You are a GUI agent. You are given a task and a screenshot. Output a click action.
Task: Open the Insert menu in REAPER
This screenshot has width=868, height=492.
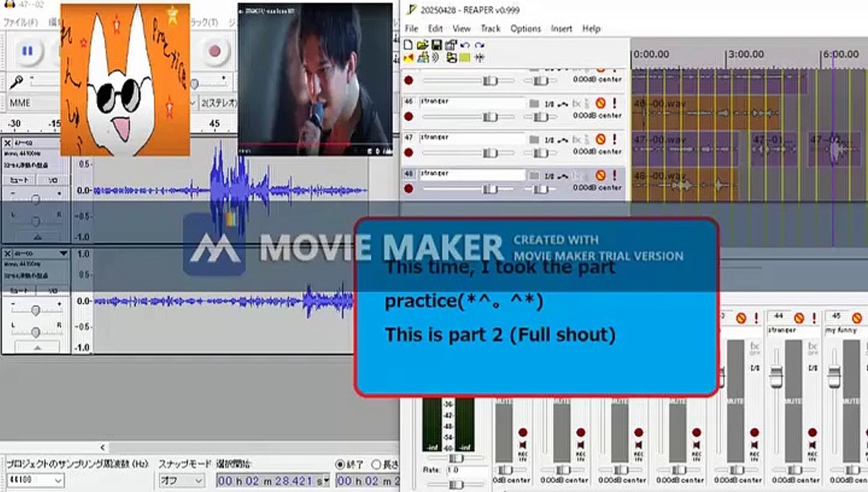[x=561, y=29]
